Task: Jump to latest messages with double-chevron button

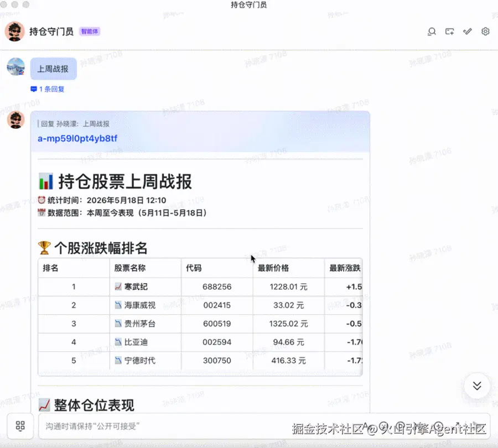Action: 477,386
